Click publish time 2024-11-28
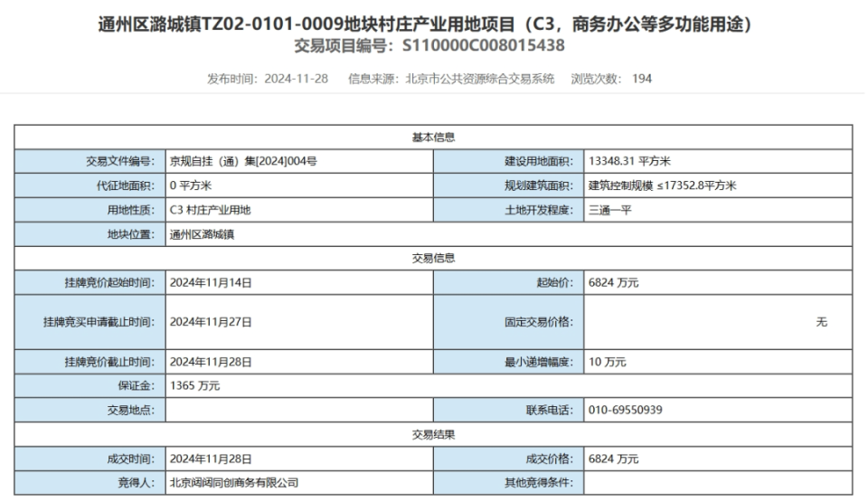Screen dimensions: 868x502 pos(297,79)
